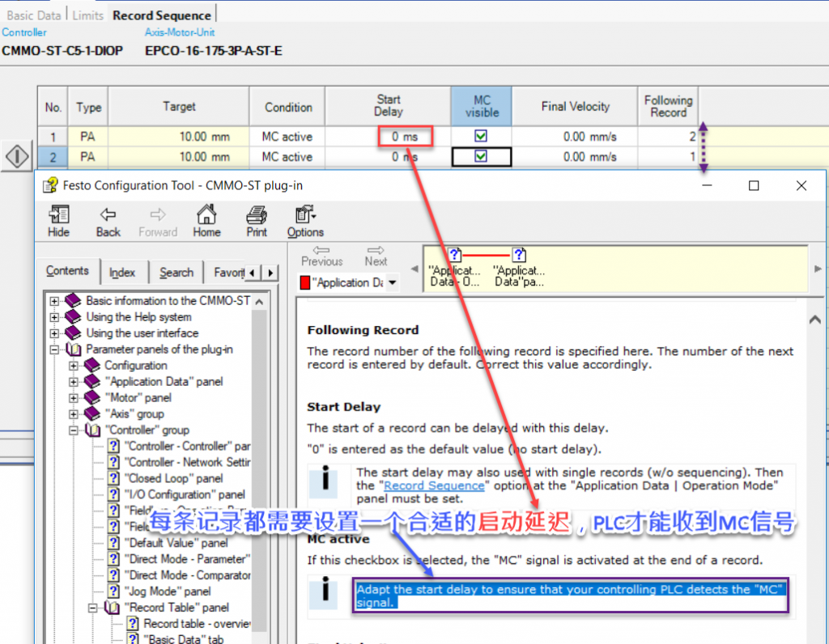Click Type "PA" cell of record 1
Viewport: 829px width, 644px height.
click(87, 136)
